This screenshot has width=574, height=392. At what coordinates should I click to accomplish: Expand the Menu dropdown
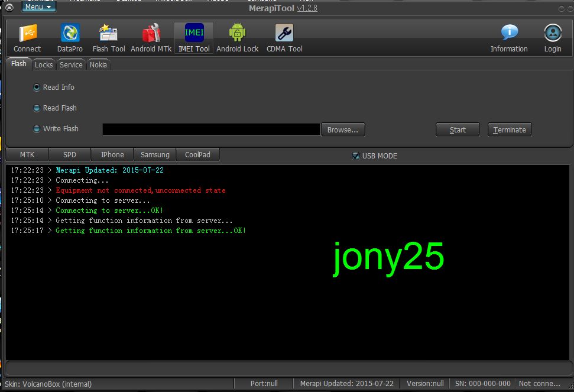38,7
